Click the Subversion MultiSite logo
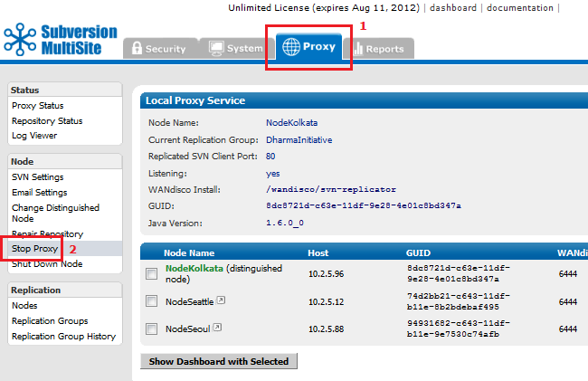The height and width of the screenshot is (381, 588). click(x=61, y=40)
